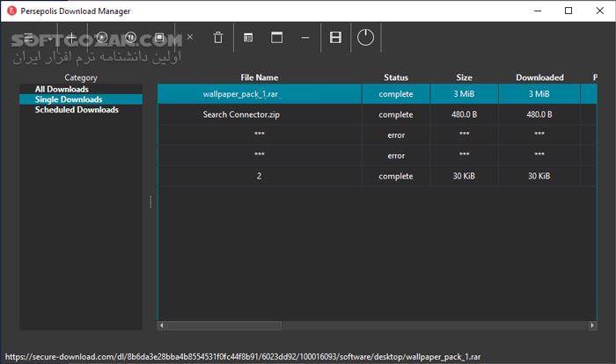Screen dimensions: 616x364
Task: Pause the download using the pause icon
Action: tap(130, 38)
